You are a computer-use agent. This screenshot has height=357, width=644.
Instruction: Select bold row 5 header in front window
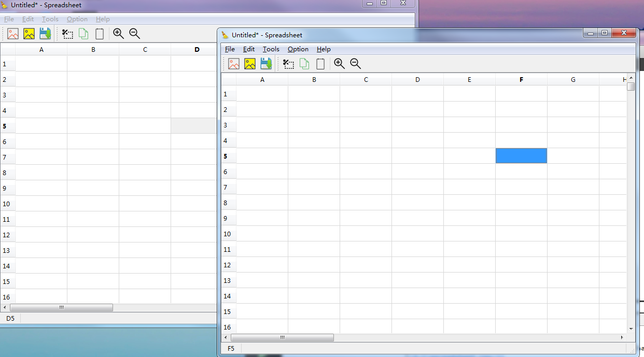[x=229, y=156]
